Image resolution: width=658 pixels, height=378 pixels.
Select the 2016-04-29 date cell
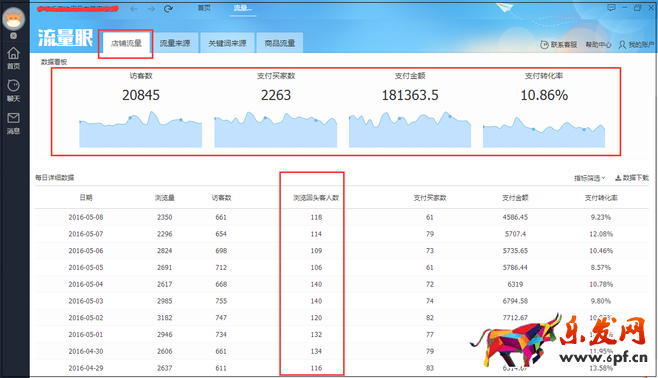[x=86, y=368]
